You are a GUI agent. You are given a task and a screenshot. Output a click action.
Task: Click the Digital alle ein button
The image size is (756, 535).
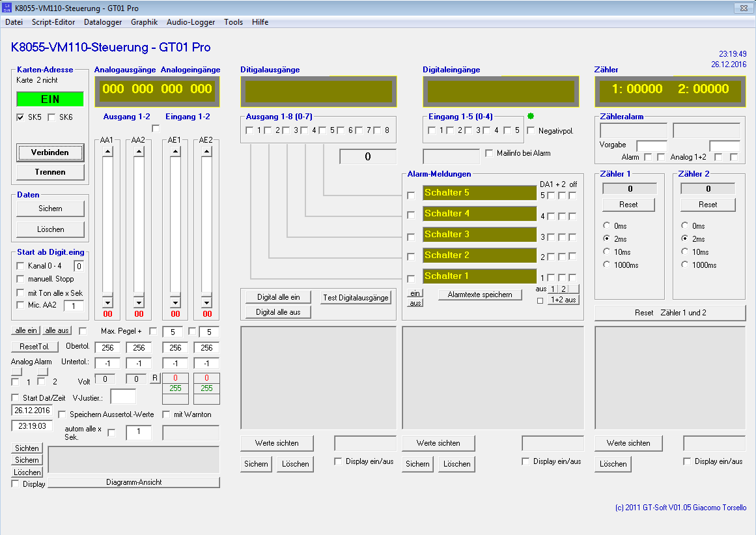click(278, 297)
